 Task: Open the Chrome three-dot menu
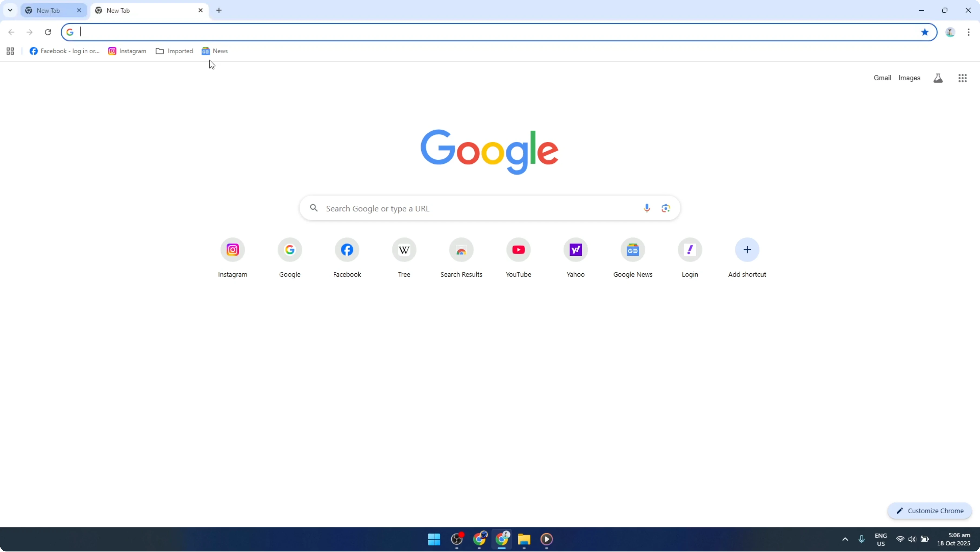point(968,32)
